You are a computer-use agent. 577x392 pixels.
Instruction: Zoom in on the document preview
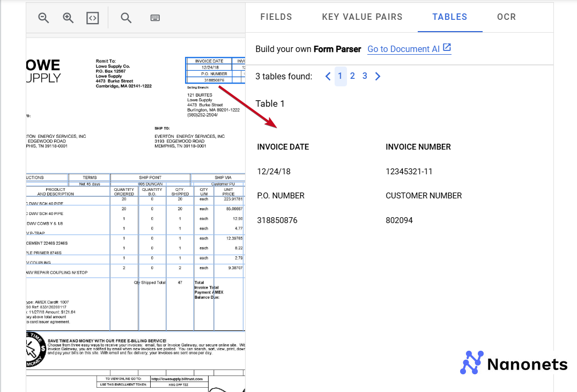[68, 17]
